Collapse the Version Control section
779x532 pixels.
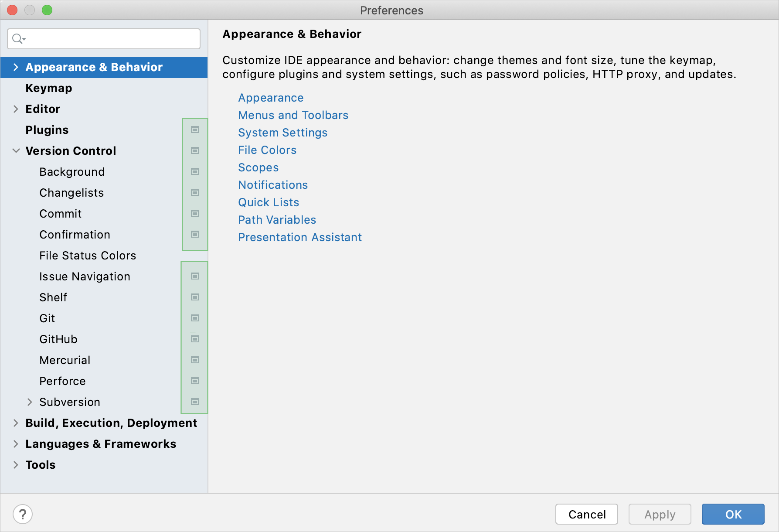tap(16, 150)
